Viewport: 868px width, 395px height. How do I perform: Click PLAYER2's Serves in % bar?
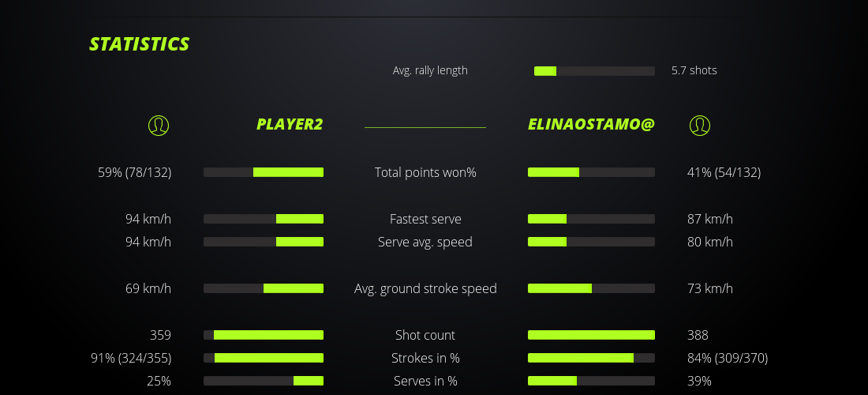264,381
